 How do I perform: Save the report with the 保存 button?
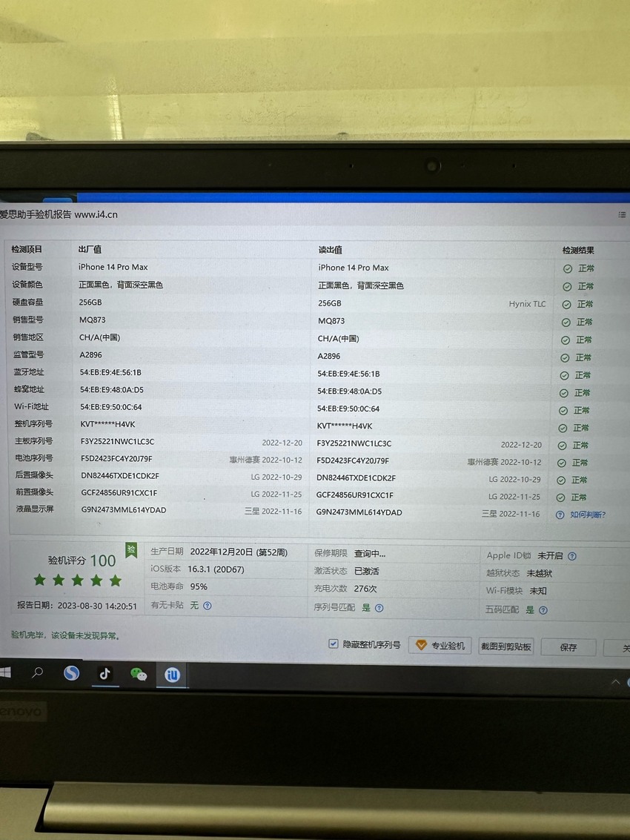click(568, 648)
